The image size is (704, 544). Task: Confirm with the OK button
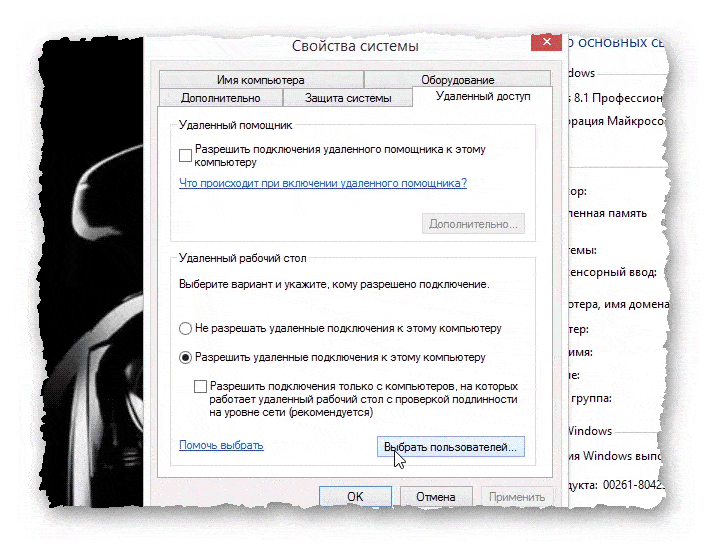tap(355, 496)
